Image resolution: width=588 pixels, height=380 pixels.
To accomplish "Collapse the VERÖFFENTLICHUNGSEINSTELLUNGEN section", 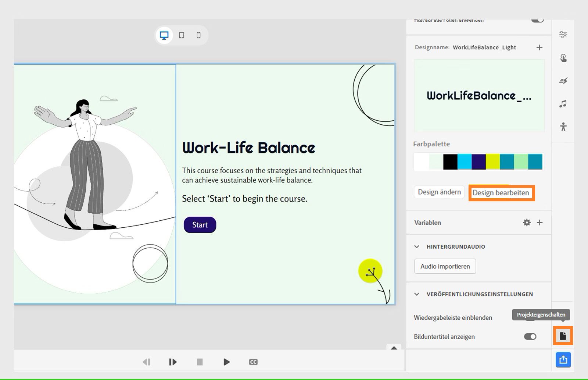I will coord(417,294).
